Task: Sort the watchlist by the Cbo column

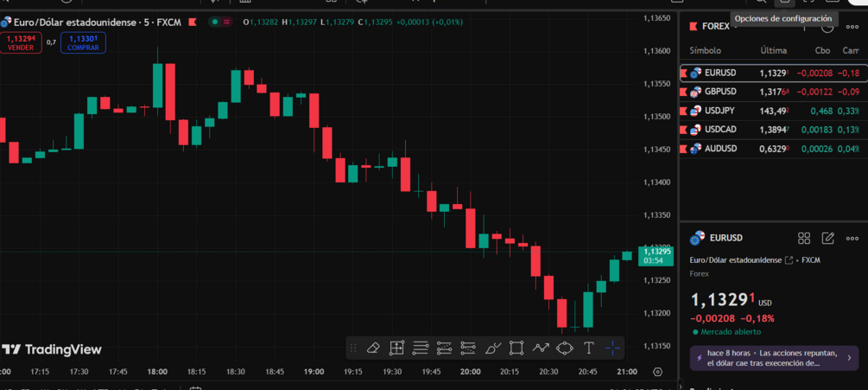Action: pyautogui.click(x=822, y=50)
